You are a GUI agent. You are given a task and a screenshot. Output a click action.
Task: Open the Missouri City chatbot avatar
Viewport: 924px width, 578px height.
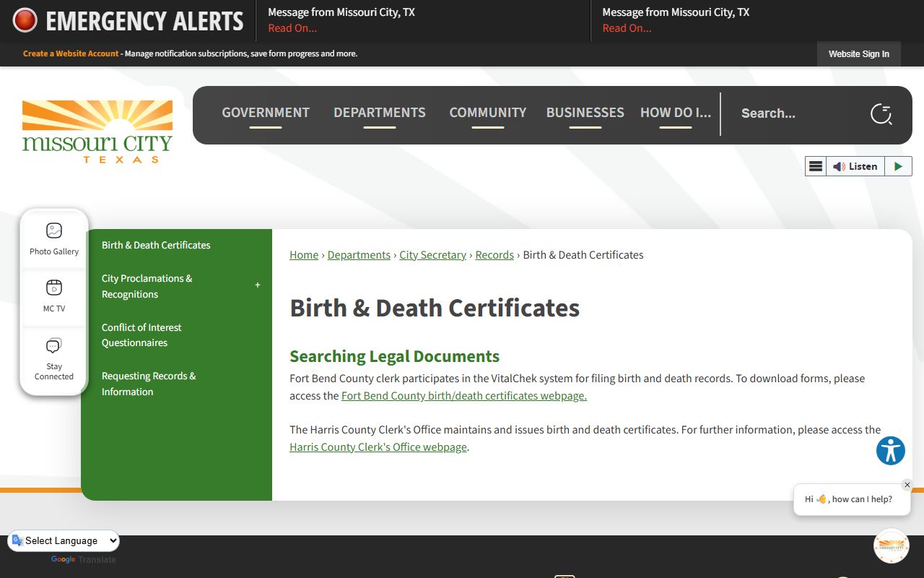pyautogui.click(x=891, y=546)
